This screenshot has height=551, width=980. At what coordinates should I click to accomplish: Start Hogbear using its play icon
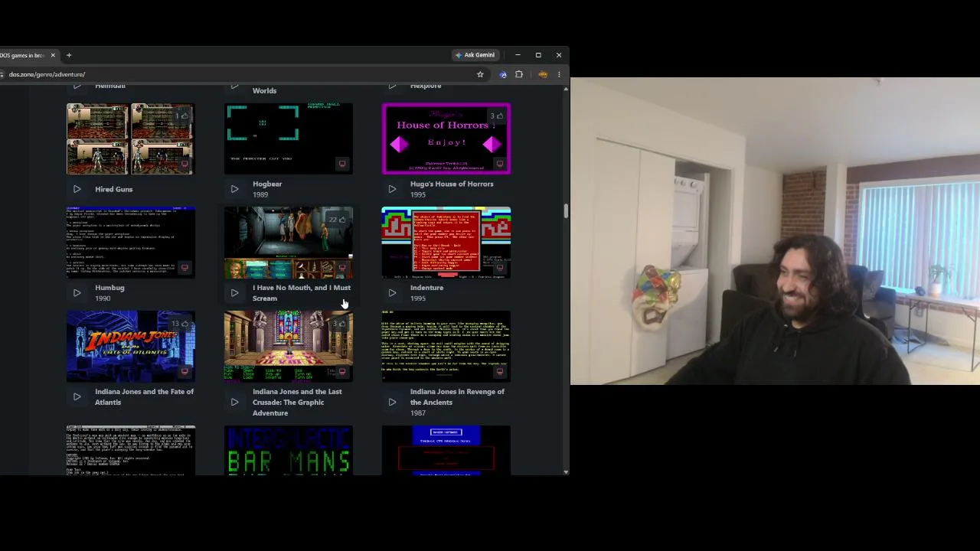(x=234, y=189)
